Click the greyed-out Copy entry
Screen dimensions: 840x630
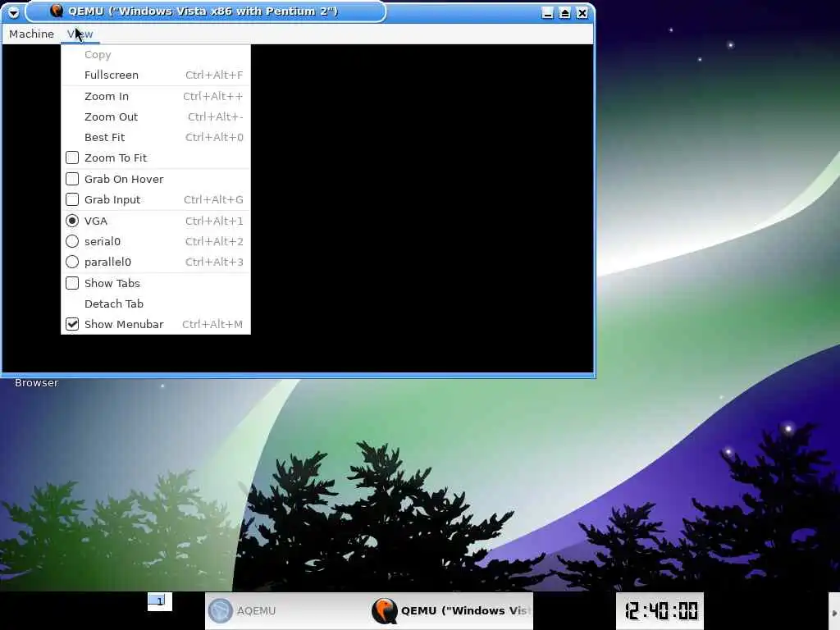[x=155, y=55]
